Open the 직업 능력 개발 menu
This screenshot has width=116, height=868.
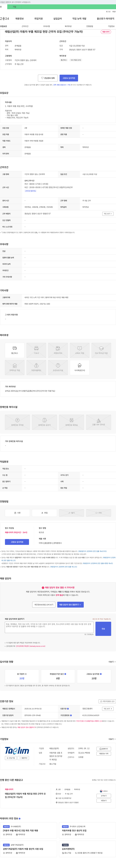(79, 19)
